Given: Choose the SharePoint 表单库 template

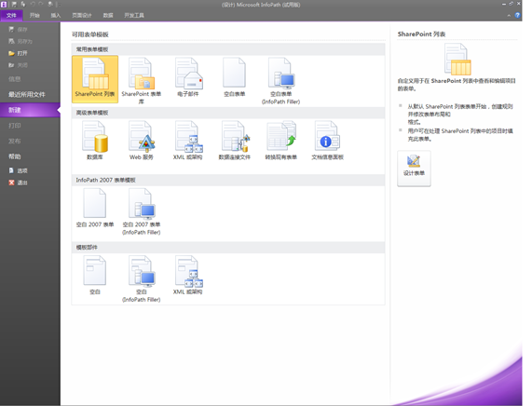Looking at the screenshot, I should pyautogui.click(x=142, y=81).
